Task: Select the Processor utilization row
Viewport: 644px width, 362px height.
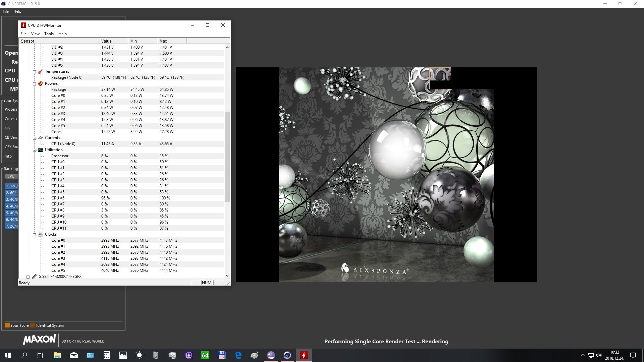Action: coord(122,156)
